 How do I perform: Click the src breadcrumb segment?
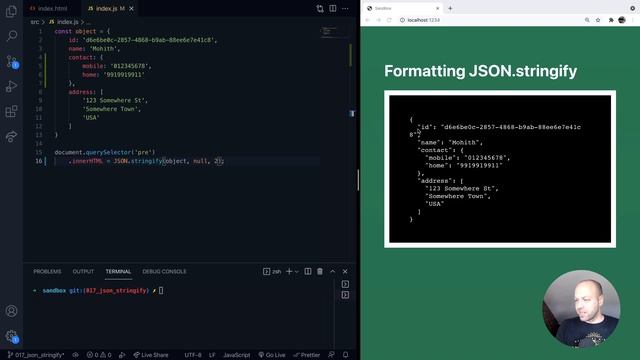[x=35, y=22]
